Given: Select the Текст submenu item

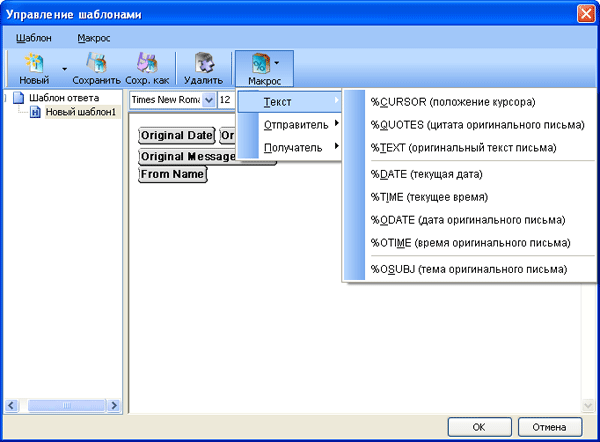Looking at the screenshot, I should (x=289, y=102).
